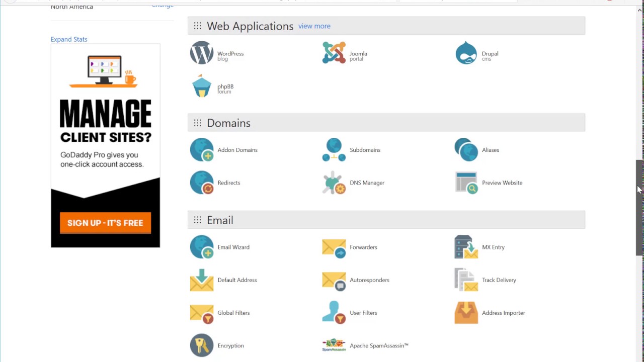
Task: Click the Drupal text label
Action: point(490,53)
